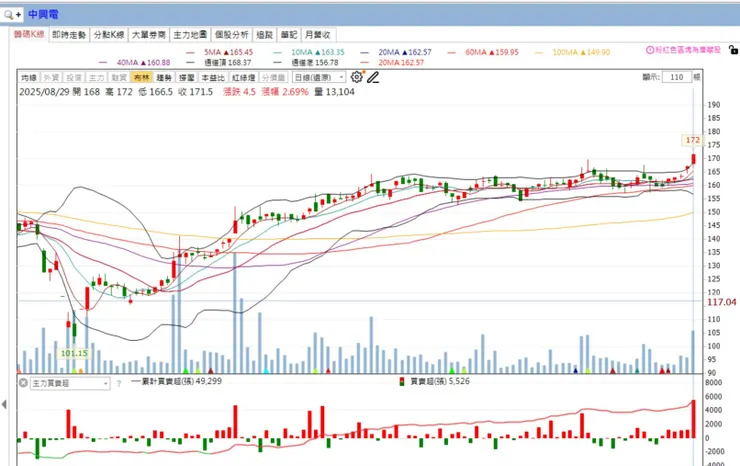Click the 量 13,104 volume value
This screenshot has width=740, height=466.
click(334, 92)
